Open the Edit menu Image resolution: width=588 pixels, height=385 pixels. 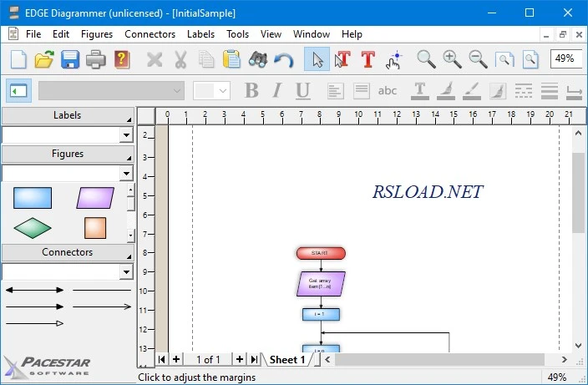[x=61, y=34]
